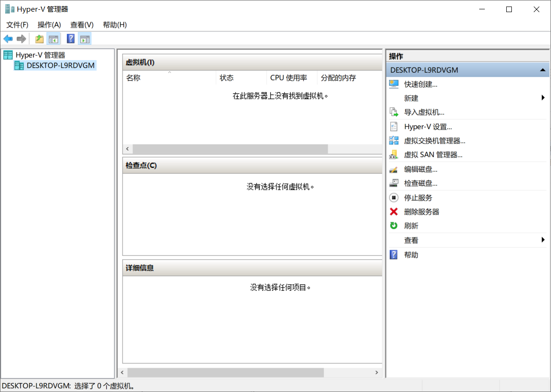Open the 操作(A) menu

(x=49, y=25)
